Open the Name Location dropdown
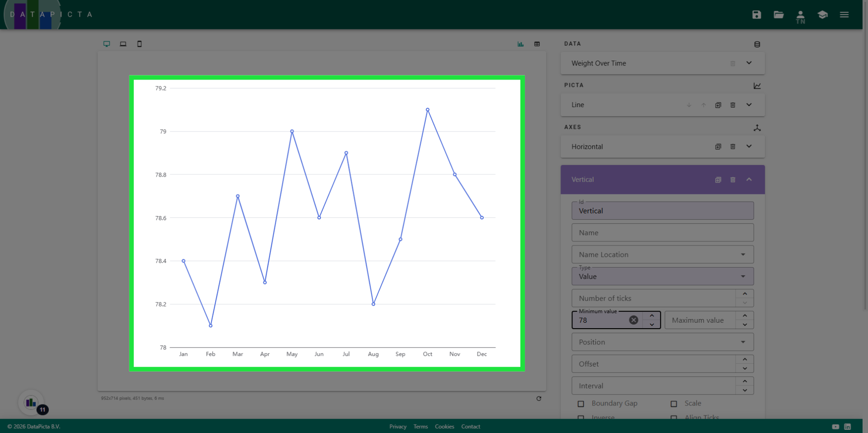The image size is (868, 433). point(662,254)
